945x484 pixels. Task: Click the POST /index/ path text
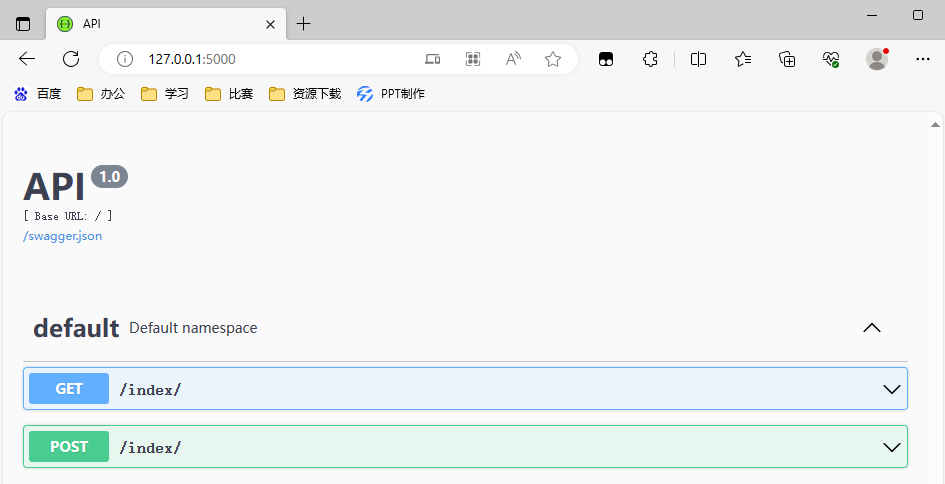[x=150, y=448]
